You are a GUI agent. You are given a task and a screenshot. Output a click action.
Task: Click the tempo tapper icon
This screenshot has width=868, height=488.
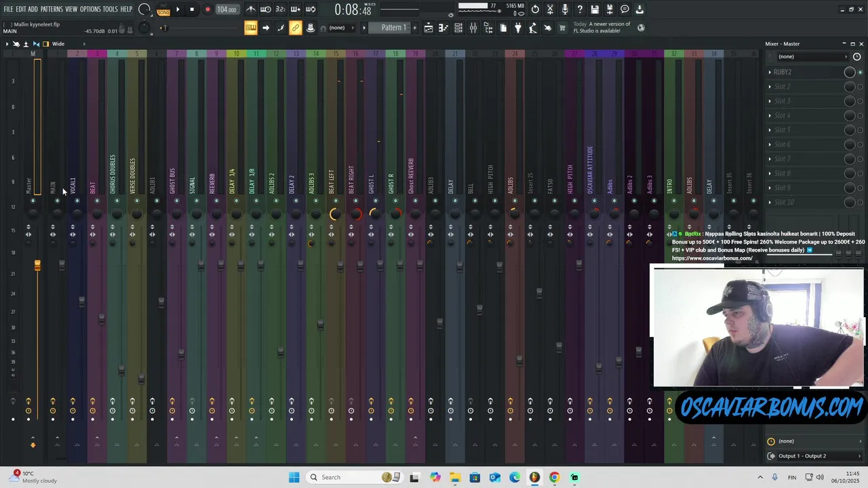[533, 28]
